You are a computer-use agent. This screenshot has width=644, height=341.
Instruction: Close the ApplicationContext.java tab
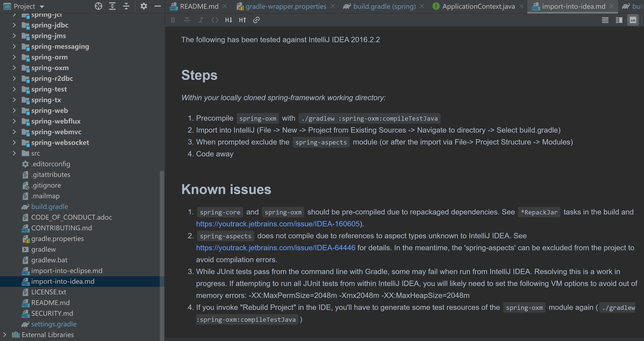click(521, 6)
